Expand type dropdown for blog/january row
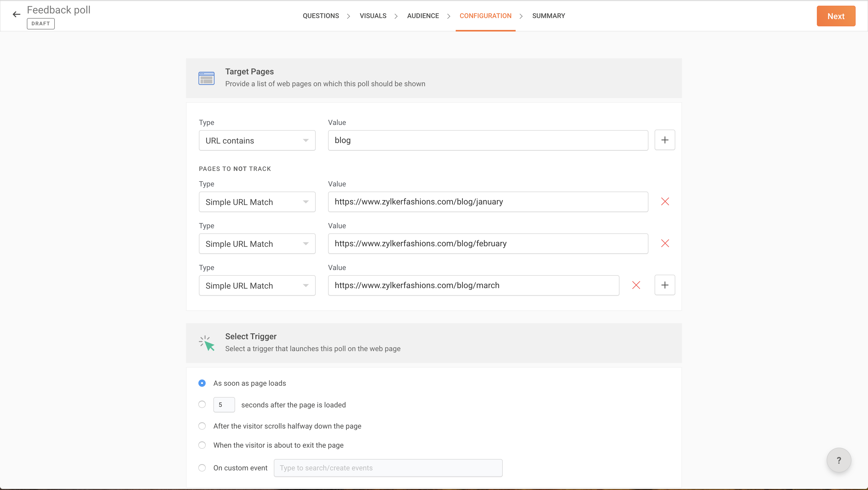Screen dimensions: 868x490 click(x=257, y=202)
